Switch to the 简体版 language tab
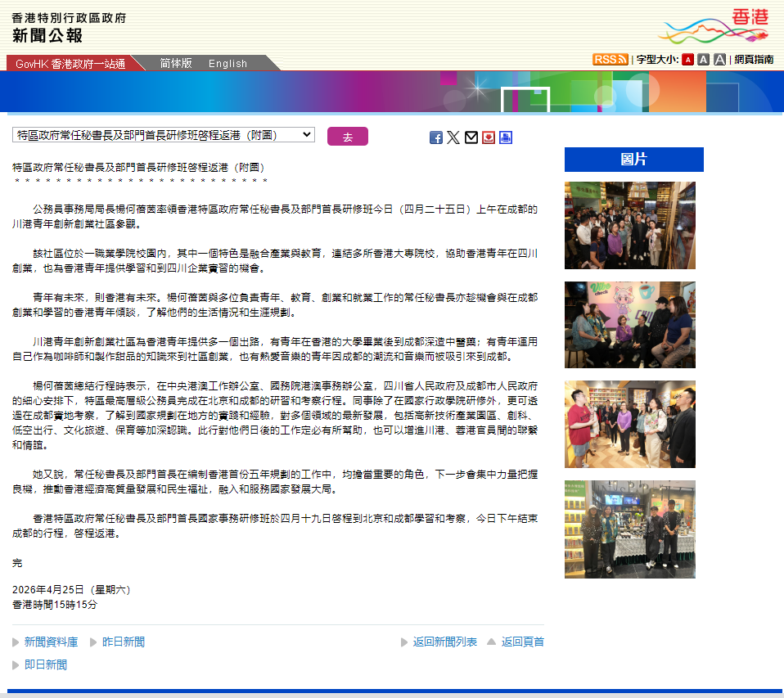This screenshot has width=784, height=698. (x=176, y=63)
